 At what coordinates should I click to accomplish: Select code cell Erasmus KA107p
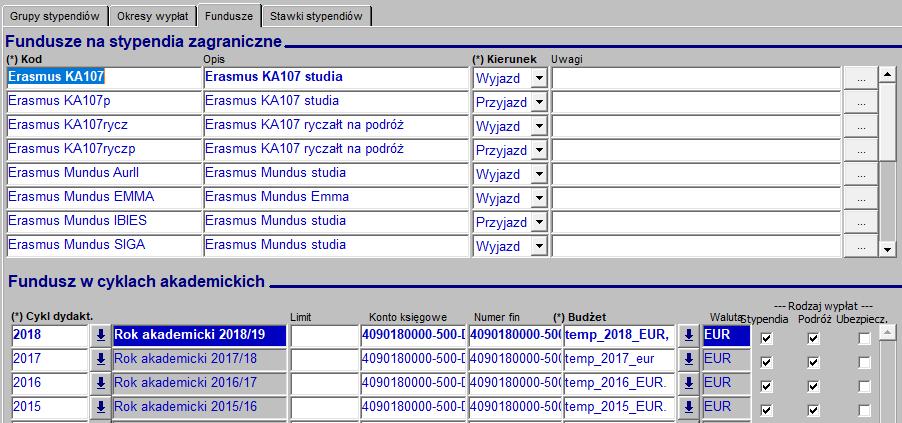point(104,102)
